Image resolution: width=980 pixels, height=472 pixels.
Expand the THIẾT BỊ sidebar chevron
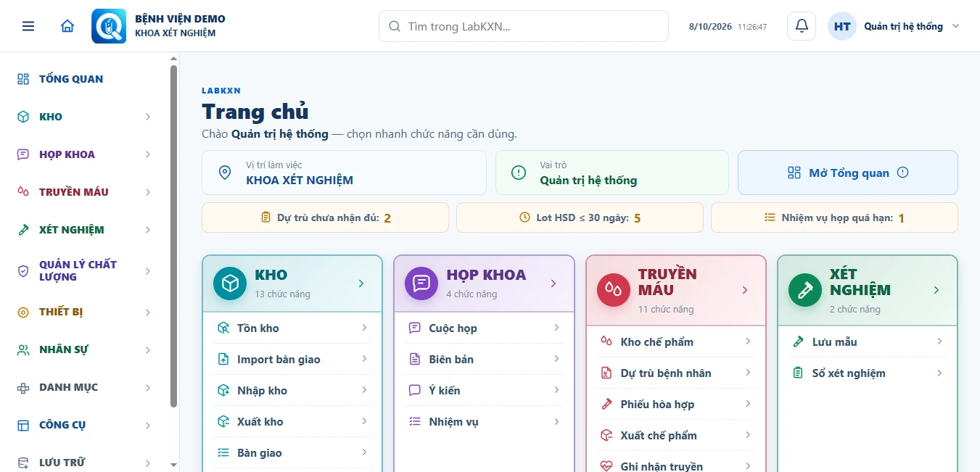point(148,312)
